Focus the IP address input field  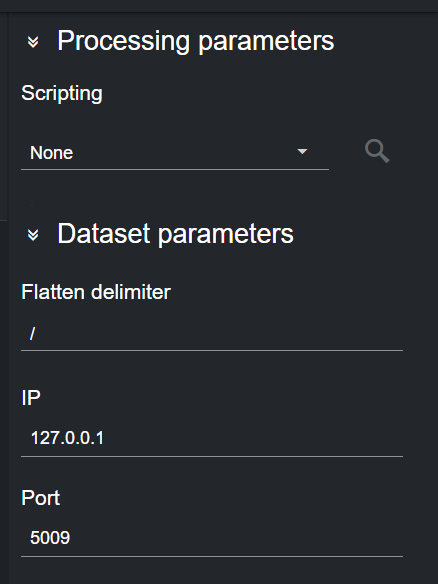[212, 438]
